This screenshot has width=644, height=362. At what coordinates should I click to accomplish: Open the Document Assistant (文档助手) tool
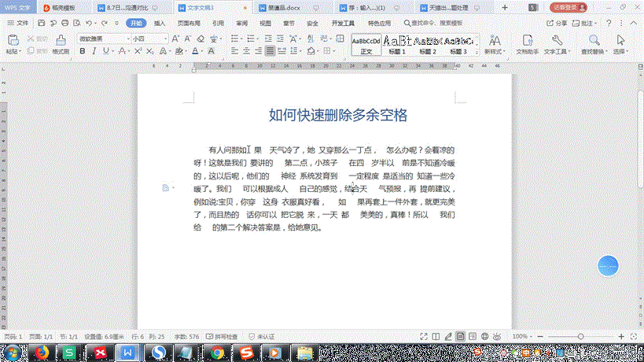[526, 44]
